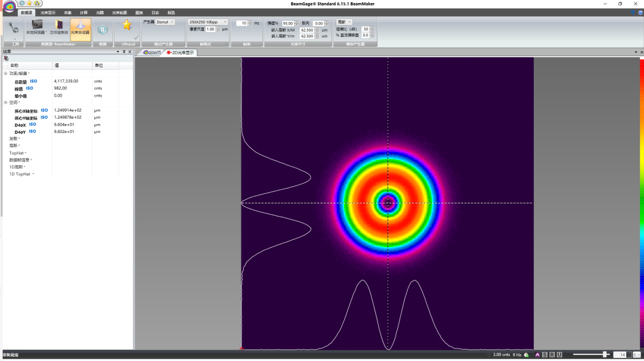Pause data acquisition with the 数据 button
The image size is (644, 361).
click(103, 29)
